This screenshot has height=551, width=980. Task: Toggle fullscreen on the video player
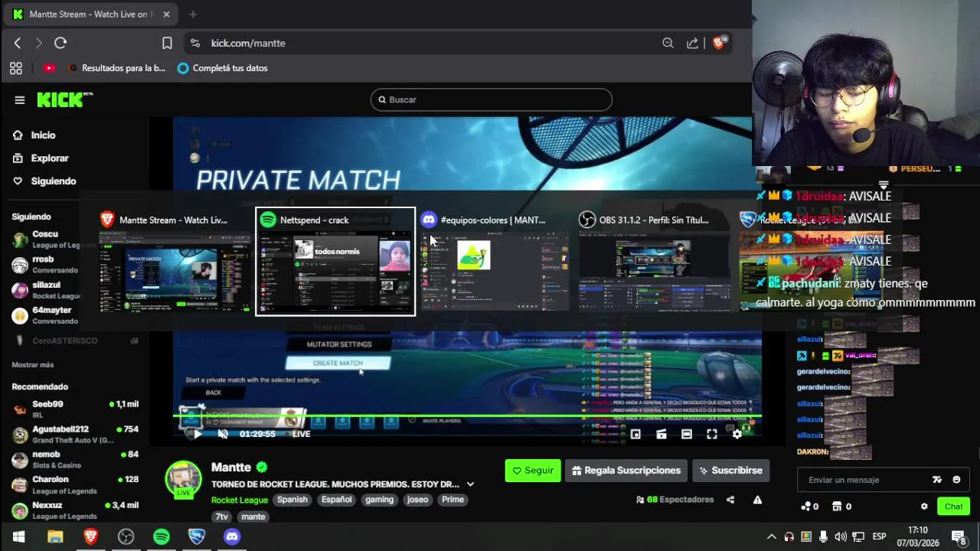pyautogui.click(x=712, y=434)
